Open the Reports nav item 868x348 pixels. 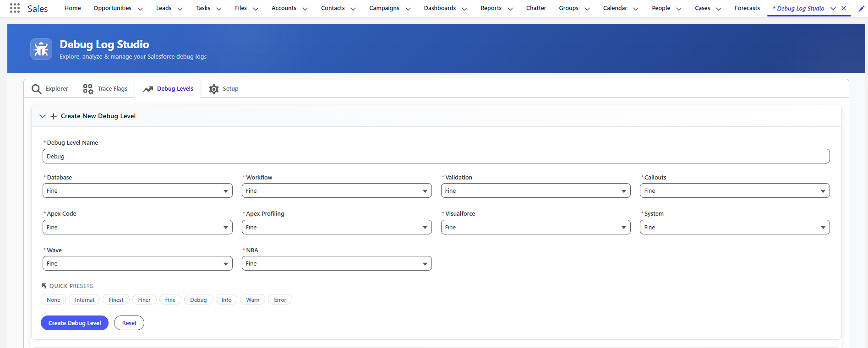[x=491, y=8]
